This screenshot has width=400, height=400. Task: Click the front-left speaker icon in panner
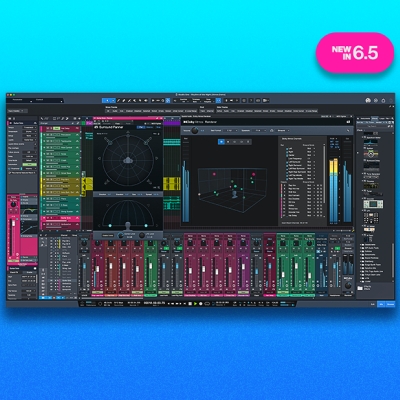(x=110, y=142)
